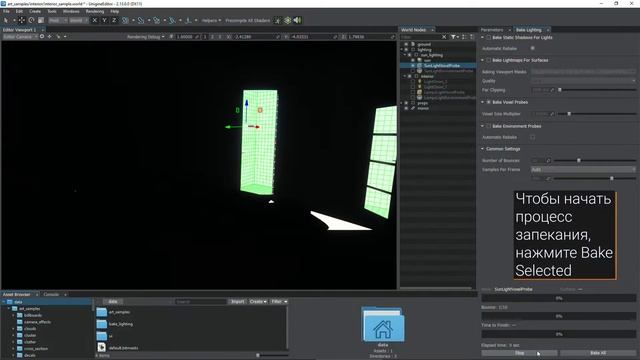Viewport: 640px width, 360px height.
Task: Open the Create menu in menu bar
Action: tap(35, 11)
